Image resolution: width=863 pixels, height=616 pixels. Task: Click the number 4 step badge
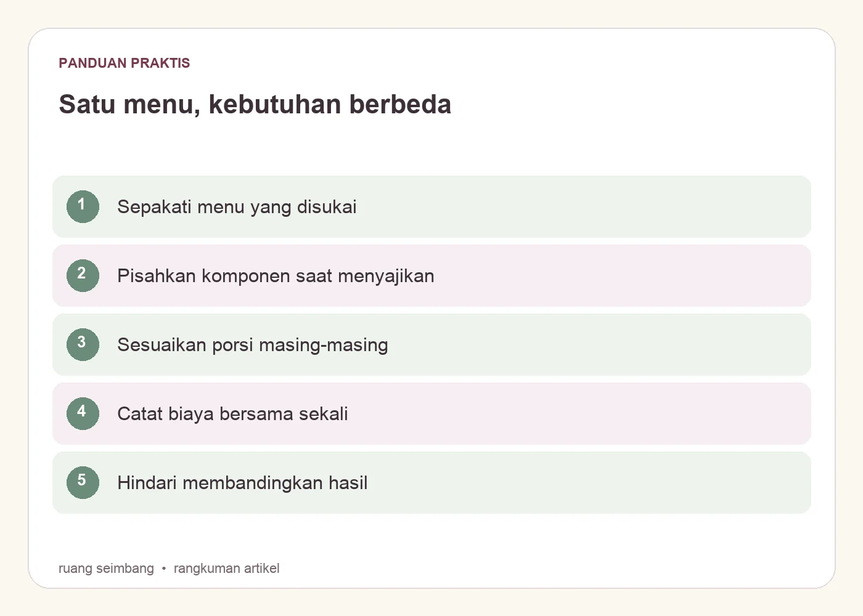[x=83, y=413]
